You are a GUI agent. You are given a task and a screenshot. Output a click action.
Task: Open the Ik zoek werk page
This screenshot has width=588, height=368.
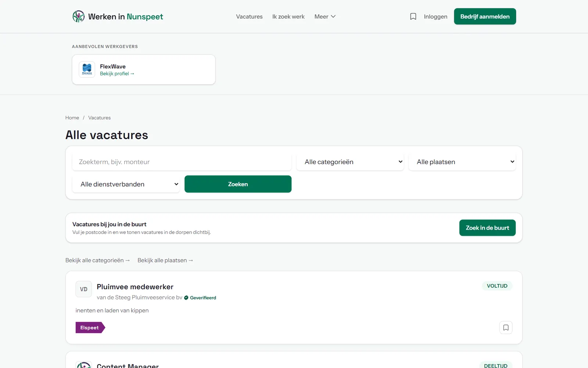[x=288, y=17]
